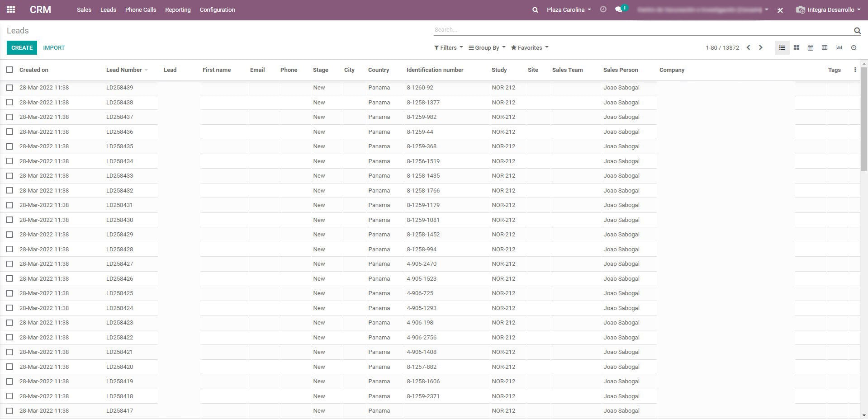
Task: Open the Integra Desarrollo company switcher
Action: [x=828, y=9]
